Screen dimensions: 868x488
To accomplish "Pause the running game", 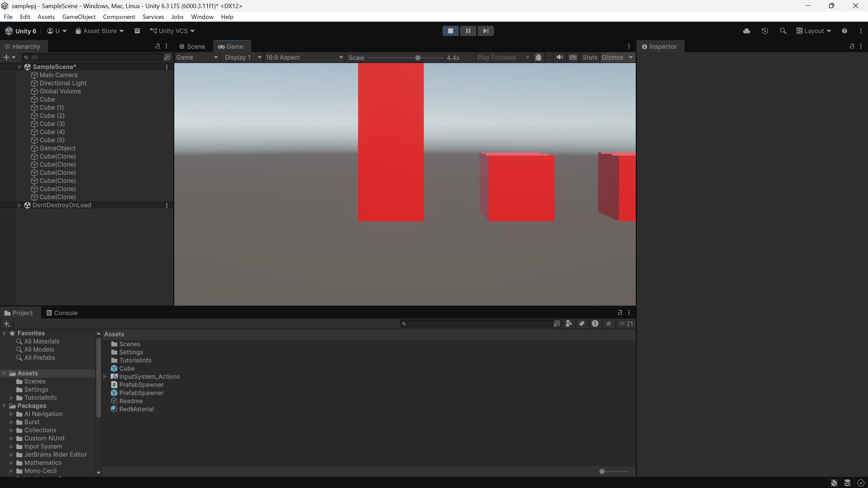I will (468, 31).
